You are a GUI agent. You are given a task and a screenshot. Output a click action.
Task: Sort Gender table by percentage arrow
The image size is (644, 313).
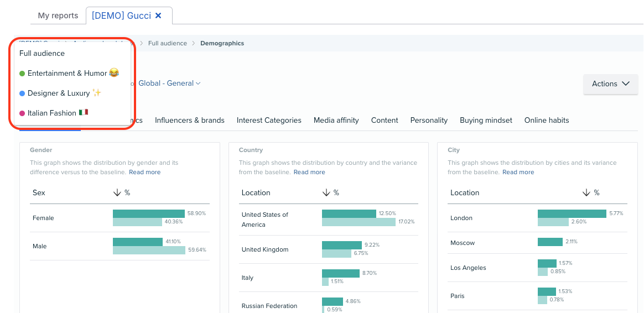[x=117, y=192]
